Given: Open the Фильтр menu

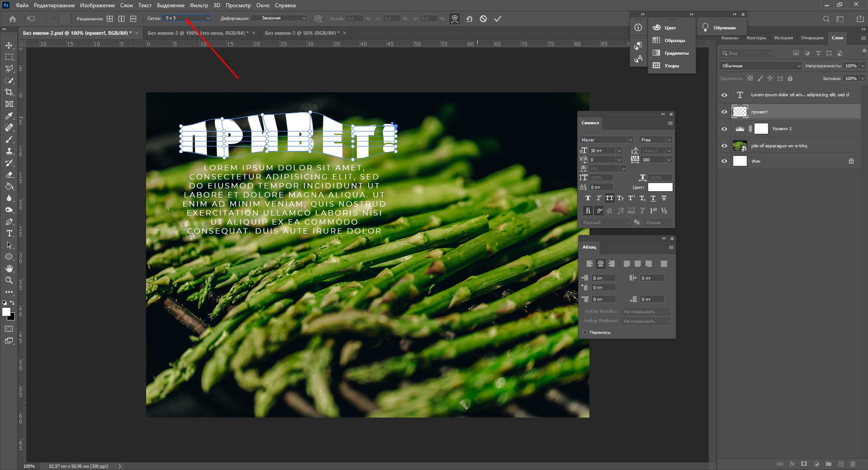Looking at the screenshot, I should click(199, 5).
